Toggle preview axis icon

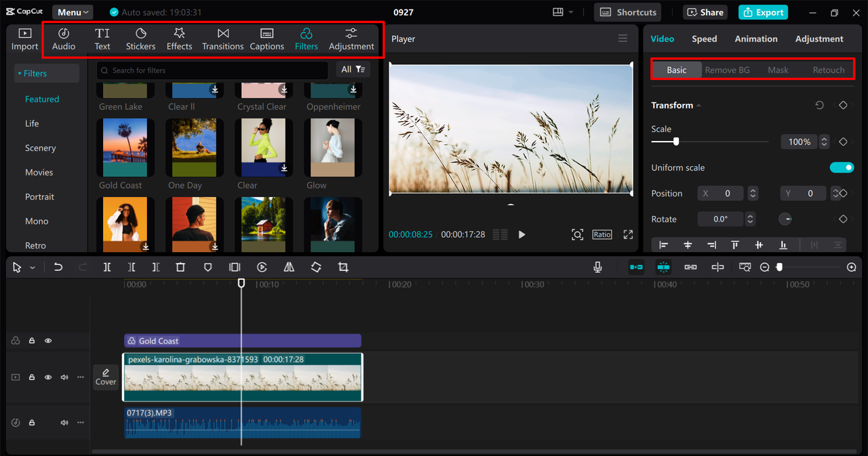[745, 268]
